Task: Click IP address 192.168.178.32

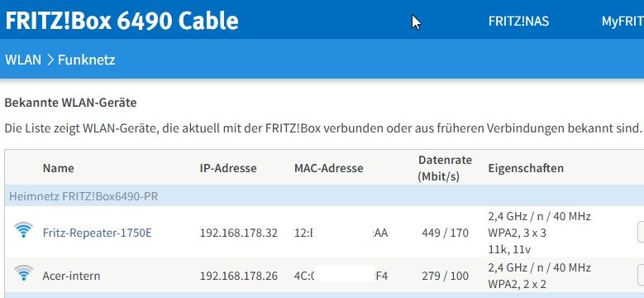Action: (x=239, y=233)
